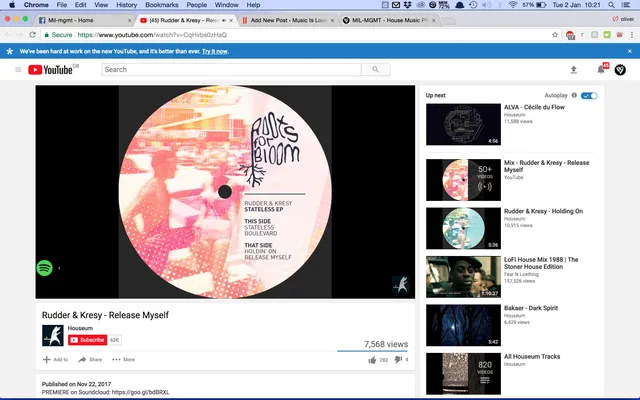Open the People menu
The height and width of the screenshot is (400, 640).
tap(197, 5)
